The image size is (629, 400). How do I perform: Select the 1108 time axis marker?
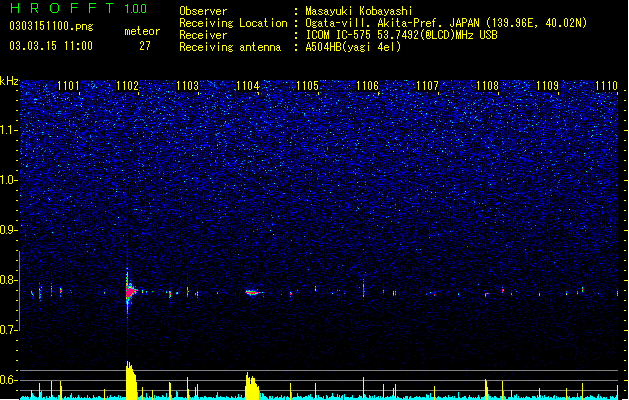(x=487, y=85)
